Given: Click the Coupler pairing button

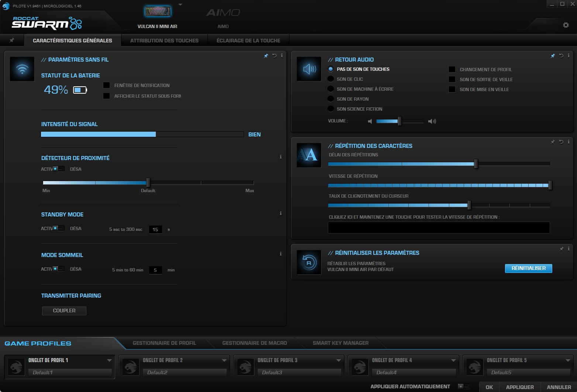Looking at the screenshot, I should coord(64,311).
